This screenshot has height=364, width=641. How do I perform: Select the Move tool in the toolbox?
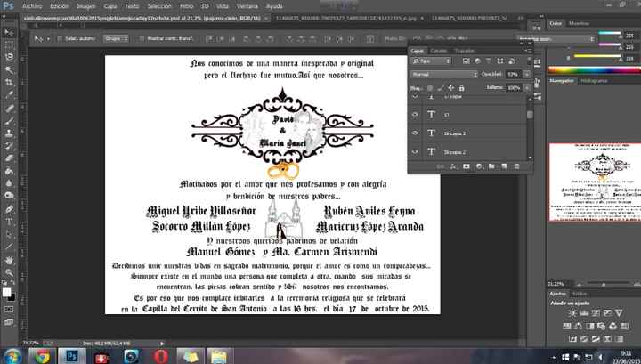tap(9, 33)
